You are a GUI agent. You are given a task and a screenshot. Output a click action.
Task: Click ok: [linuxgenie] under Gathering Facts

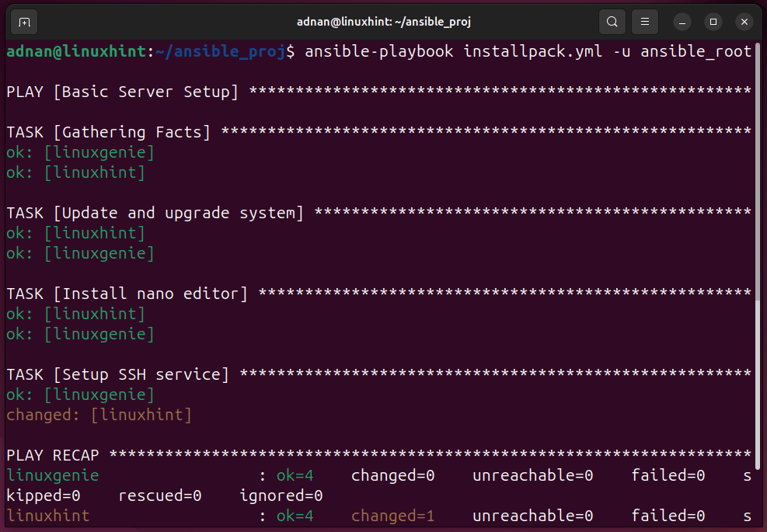point(81,152)
